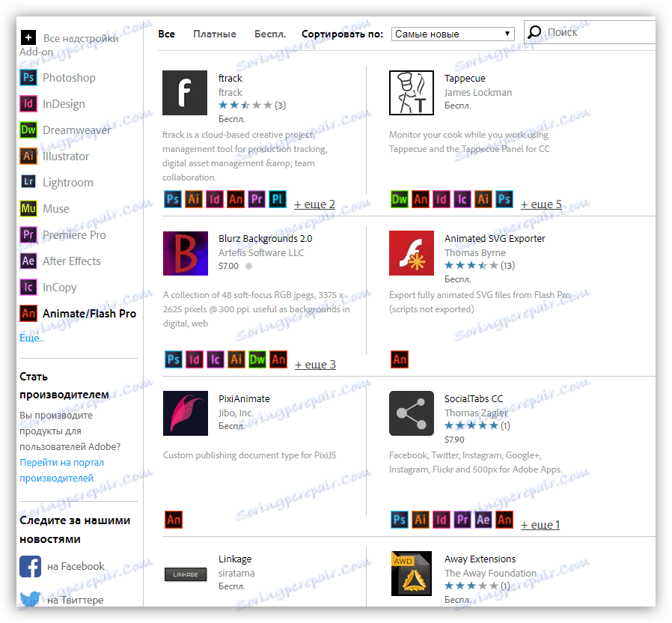
Task: Click + еще 1 under SocialTabs CC
Action: (540, 525)
